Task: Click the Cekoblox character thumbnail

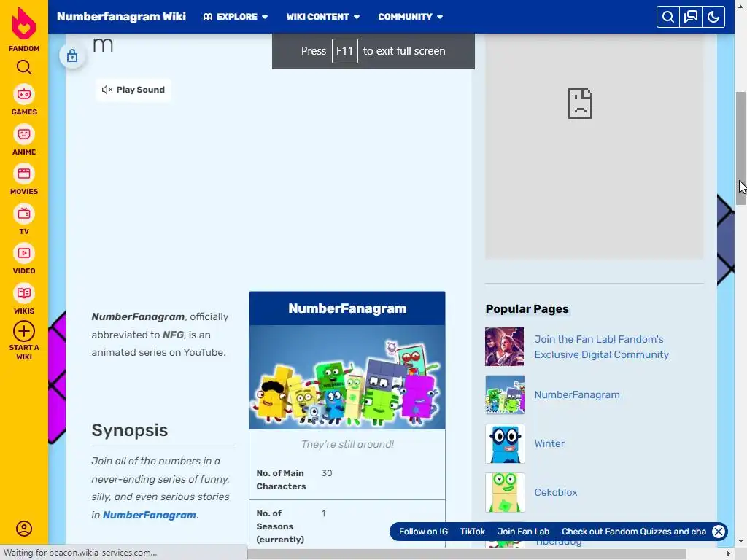Action: [x=505, y=492]
